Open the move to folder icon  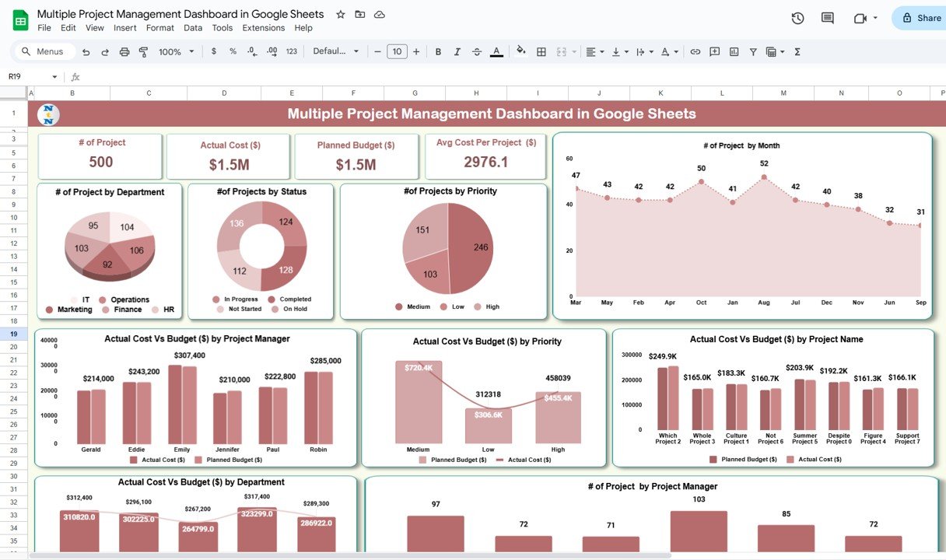359,15
